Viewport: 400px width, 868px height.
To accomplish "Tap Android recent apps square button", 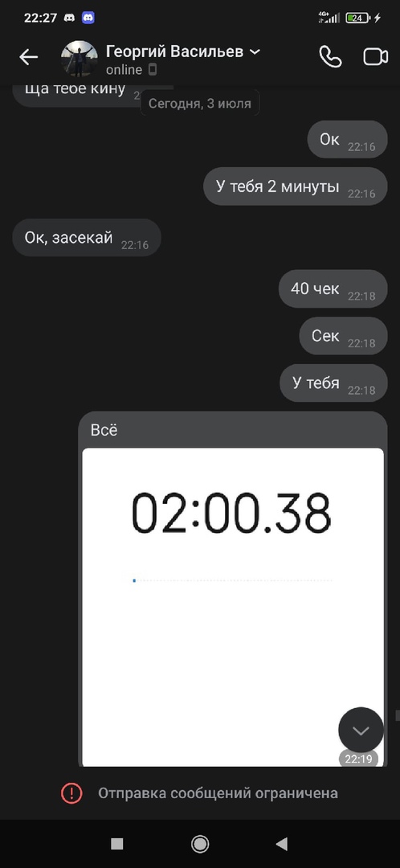I will coord(116,843).
